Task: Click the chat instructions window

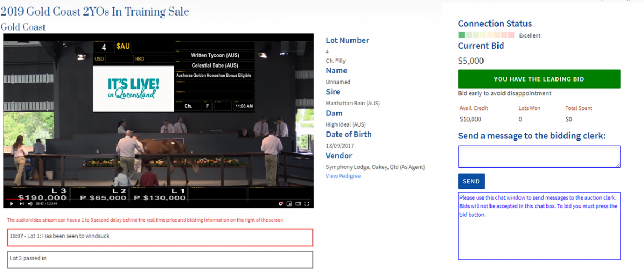Action: pyautogui.click(x=539, y=225)
